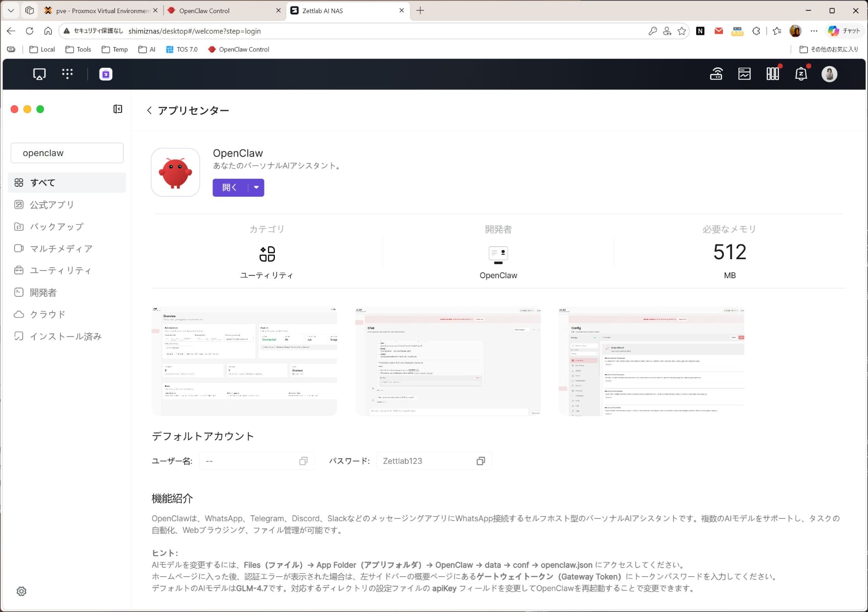
Task: Open the remote access network icon
Action: [716, 74]
